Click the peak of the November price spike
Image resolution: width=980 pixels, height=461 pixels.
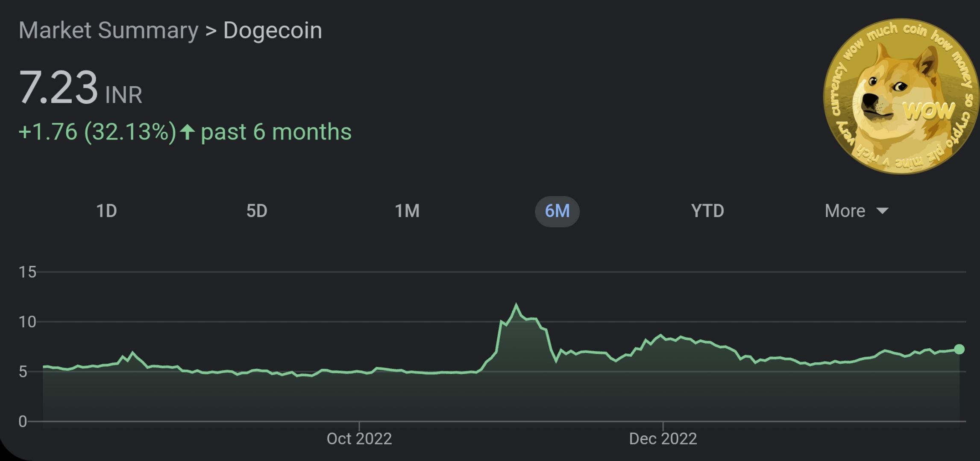pyautogui.click(x=517, y=303)
